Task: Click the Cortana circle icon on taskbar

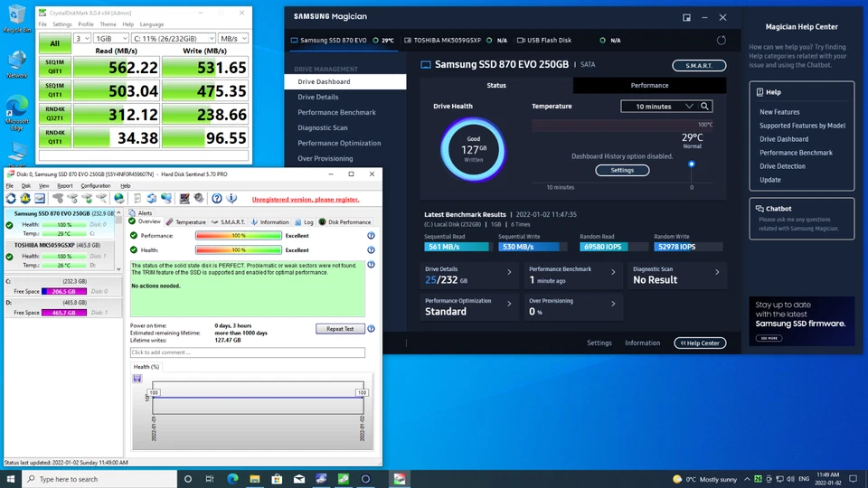Action: point(188,479)
